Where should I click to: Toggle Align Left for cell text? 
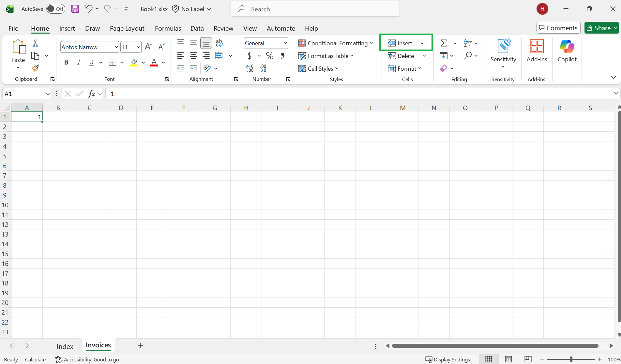point(181,56)
